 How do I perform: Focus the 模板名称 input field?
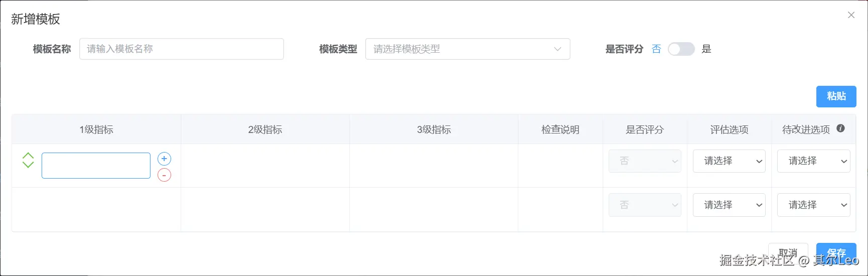pos(181,49)
